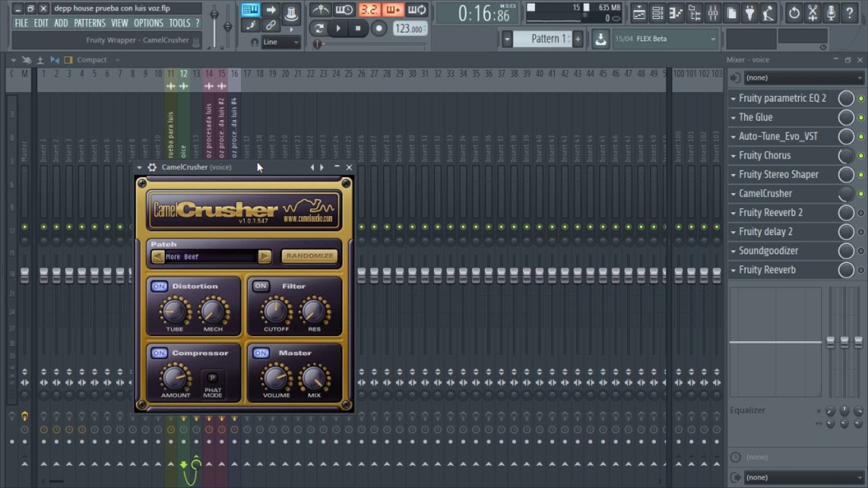Open the Playlist window icon
The image size is (868, 488).
tap(639, 13)
